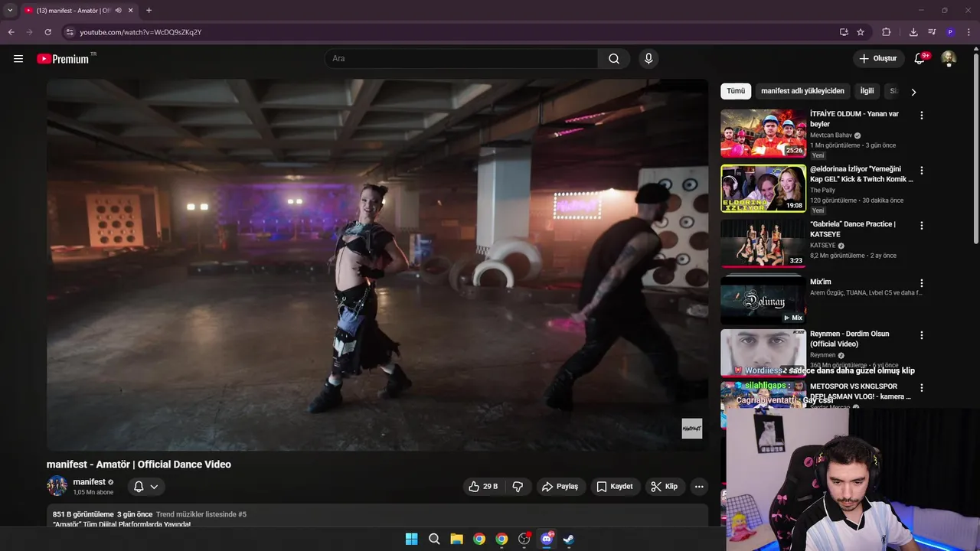The width and height of the screenshot is (980, 551).
Task: Open subscription notification bell dropdown
Action: 145,487
